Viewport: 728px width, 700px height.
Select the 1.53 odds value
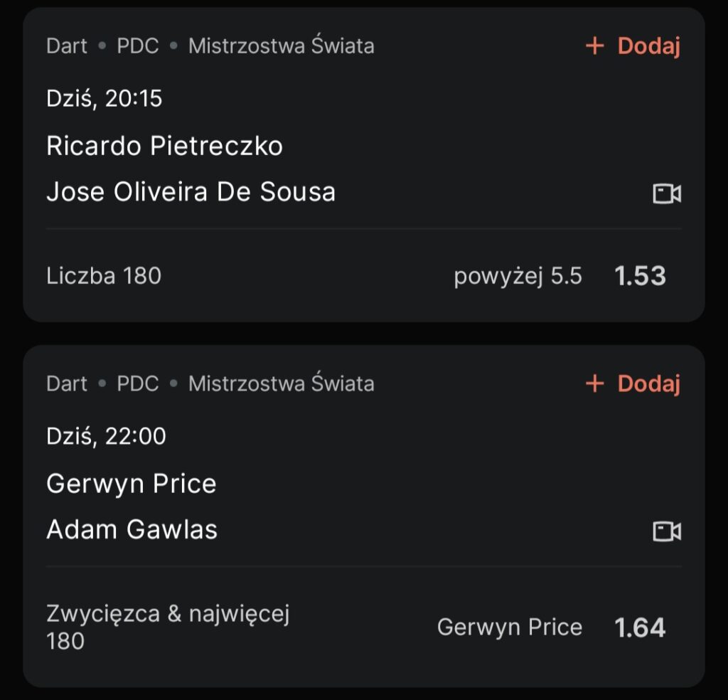(640, 276)
